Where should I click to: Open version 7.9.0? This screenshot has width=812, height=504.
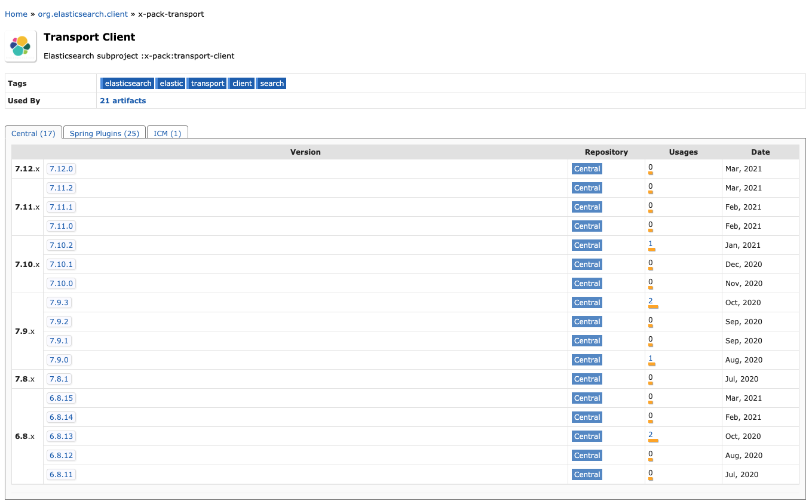pos(59,360)
